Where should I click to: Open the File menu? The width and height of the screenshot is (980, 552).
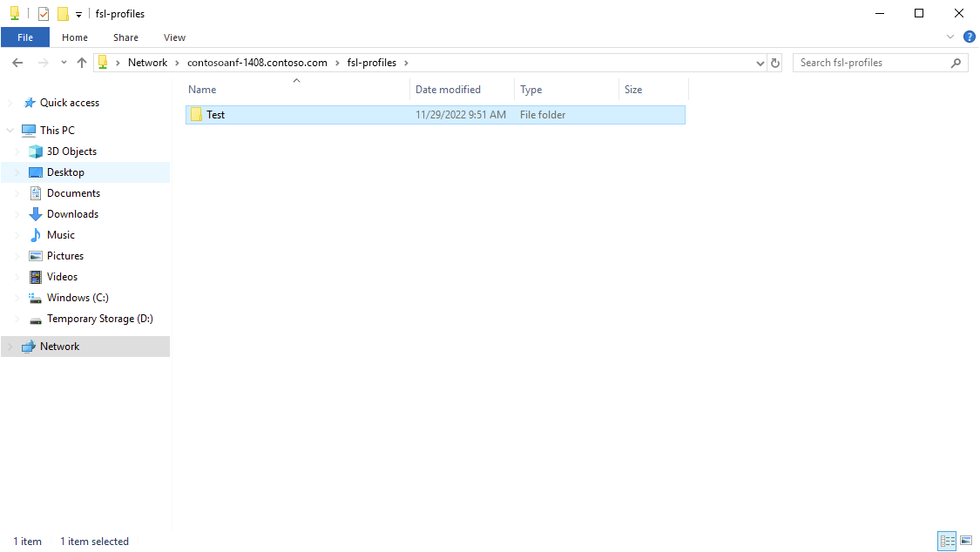click(25, 37)
